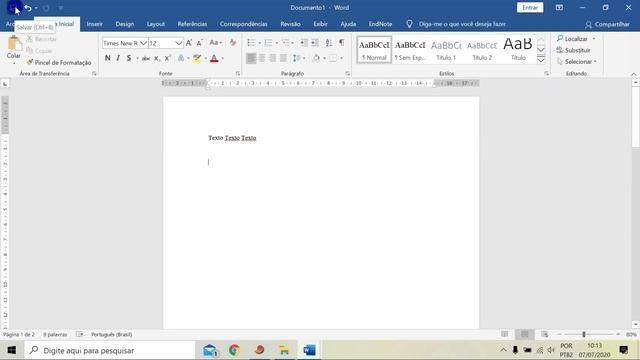Collapse the ribbon with the caret
The height and width of the screenshot is (360, 640).
[634, 74]
